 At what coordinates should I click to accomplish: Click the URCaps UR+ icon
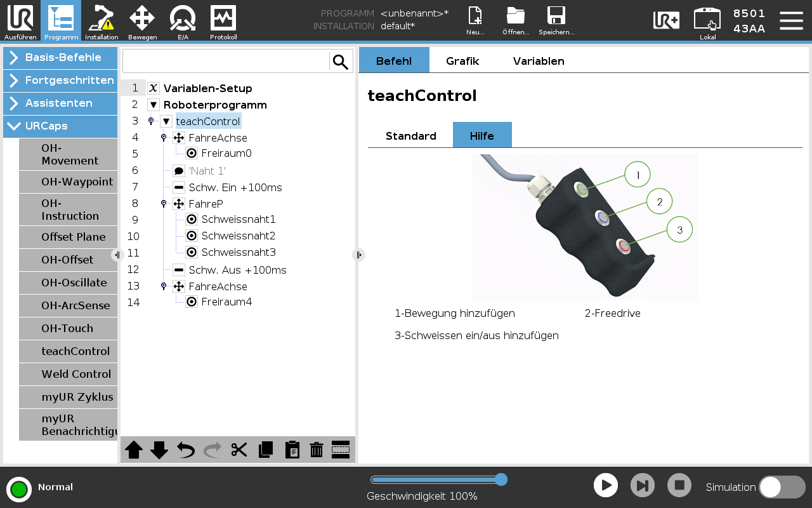(666, 20)
